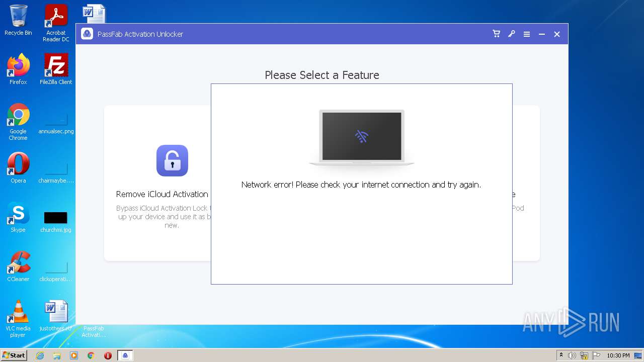Open the volume speaker tray icon
Viewport: 644px width, 362px height.
[x=572, y=355]
